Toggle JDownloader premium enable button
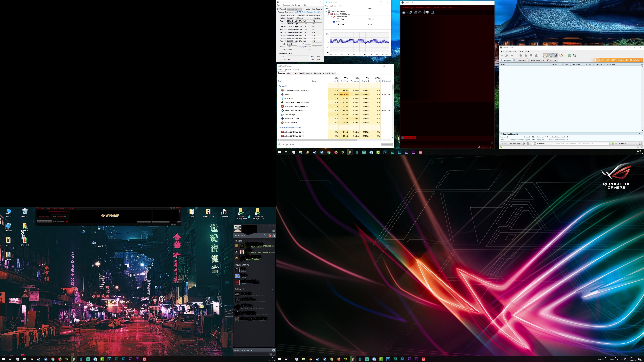Viewport: 644px width, 362px height. (x=555, y=55)
